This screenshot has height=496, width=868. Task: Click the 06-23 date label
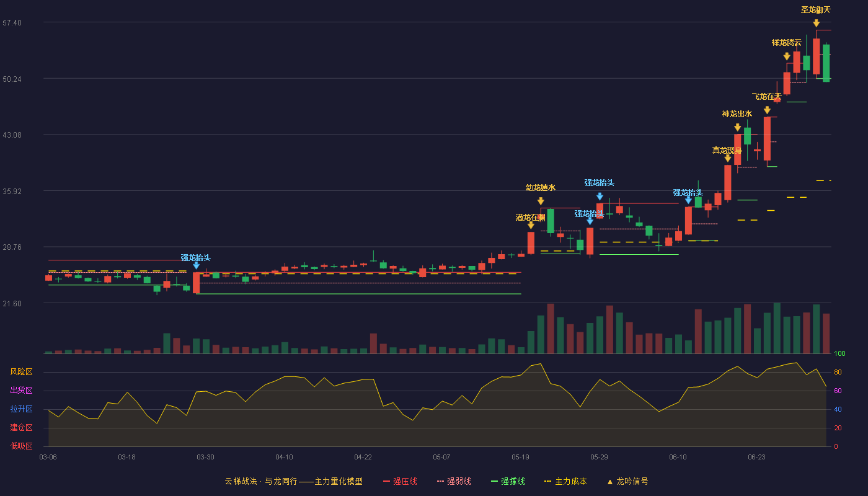point(756,457)
